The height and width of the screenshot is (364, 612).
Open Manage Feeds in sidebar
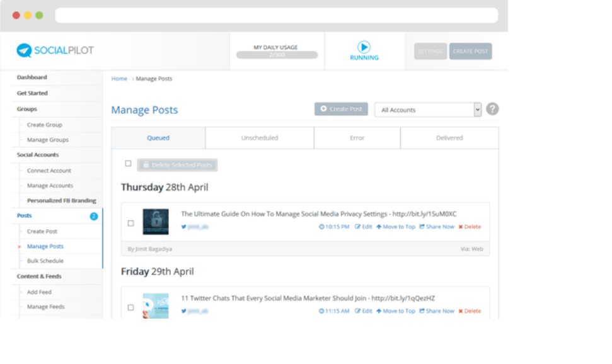tap(45, 307)
